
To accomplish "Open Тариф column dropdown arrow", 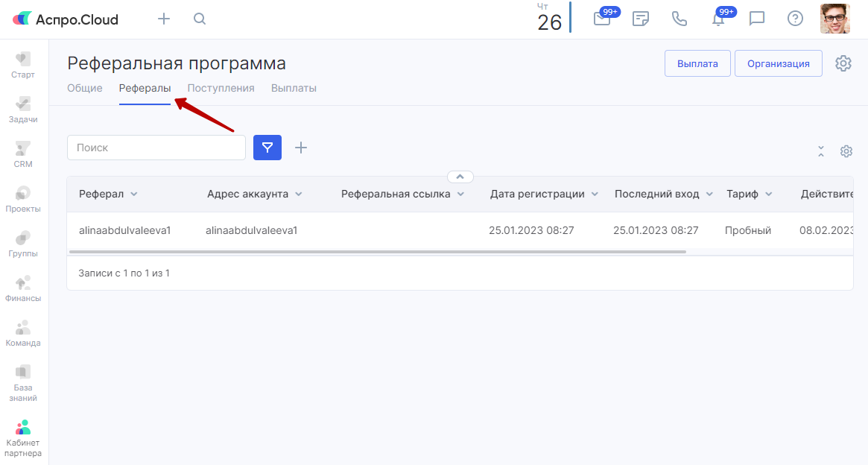I will [x=768, y=194].
